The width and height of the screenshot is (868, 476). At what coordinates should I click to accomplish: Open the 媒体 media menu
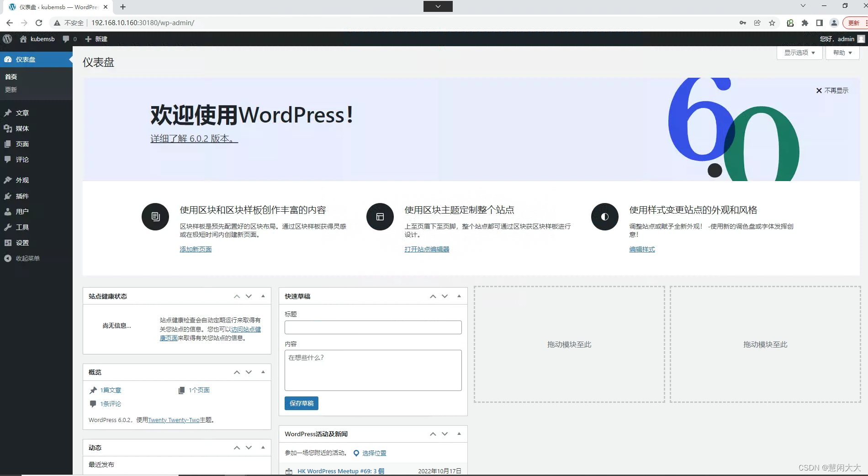coord(22,128)
